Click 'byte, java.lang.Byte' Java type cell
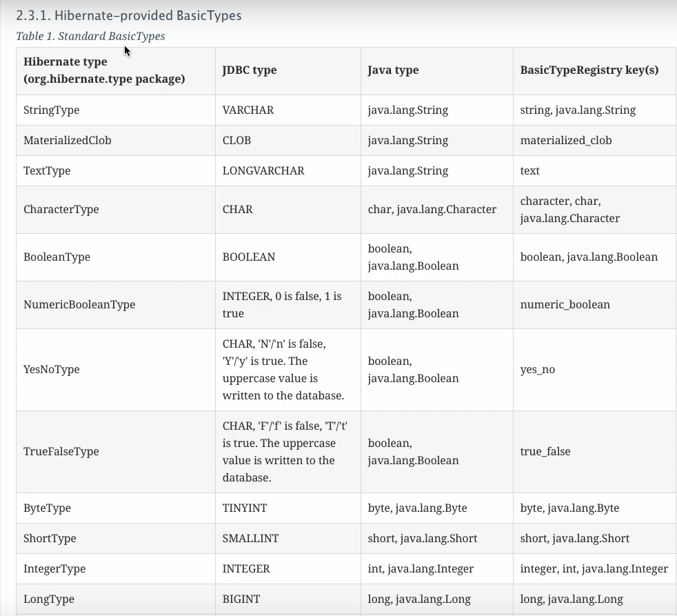The image size is (677, 616). (x=437, y=508)
